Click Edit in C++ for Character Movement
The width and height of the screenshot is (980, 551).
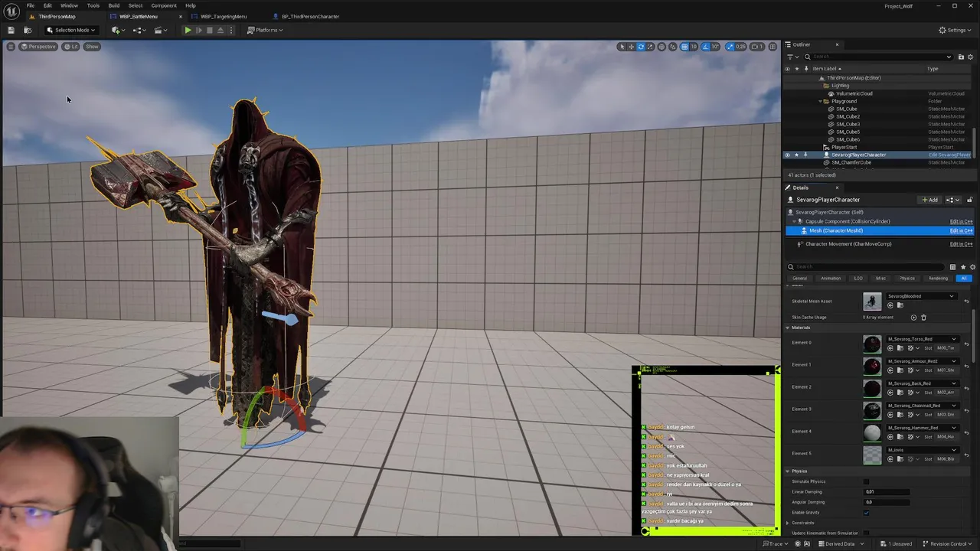pos(961,244)
